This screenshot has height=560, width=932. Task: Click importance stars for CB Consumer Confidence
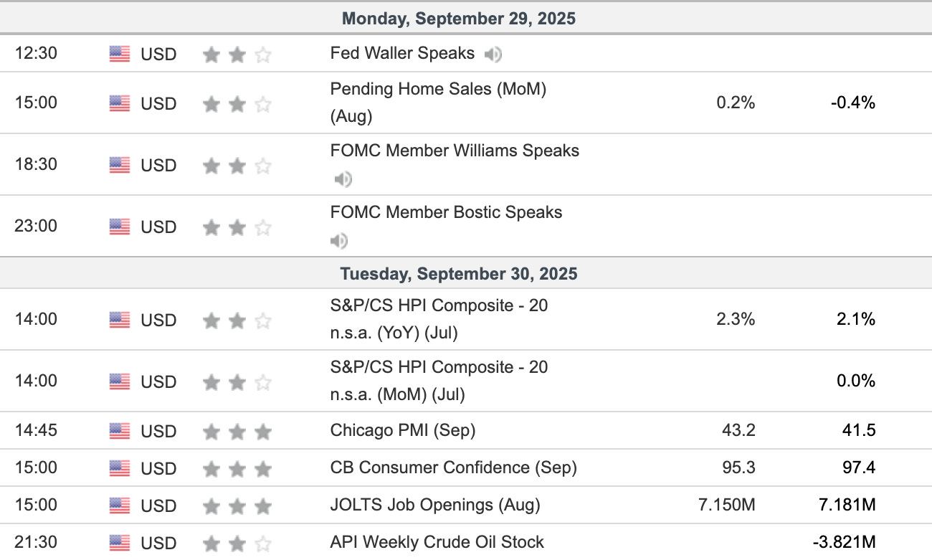(x=237, y=469)
